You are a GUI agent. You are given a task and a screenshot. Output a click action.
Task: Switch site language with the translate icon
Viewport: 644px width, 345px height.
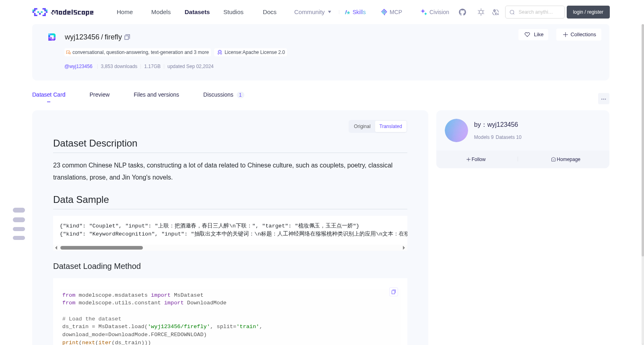pyautogui.click(x=495, y=12)
